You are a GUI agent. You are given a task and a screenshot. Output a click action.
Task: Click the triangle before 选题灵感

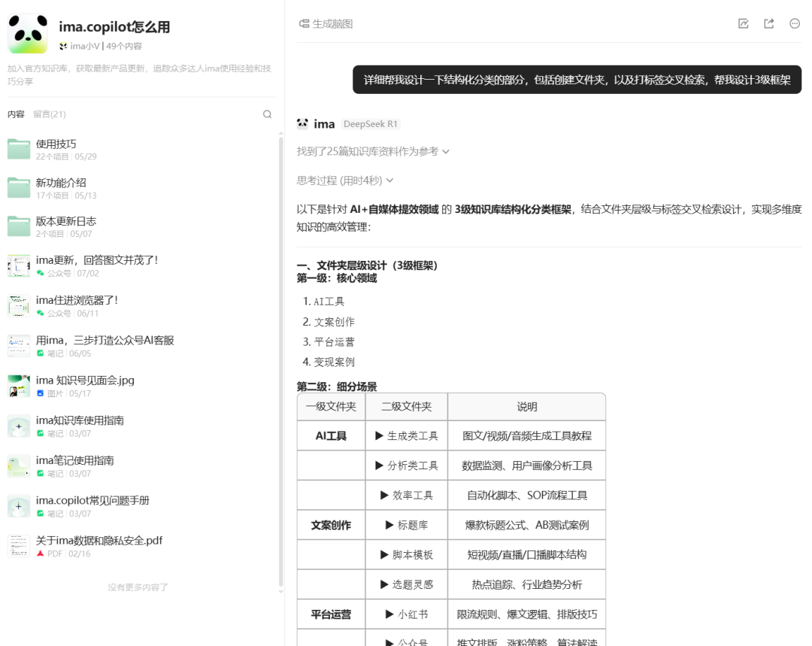[384, 584]
